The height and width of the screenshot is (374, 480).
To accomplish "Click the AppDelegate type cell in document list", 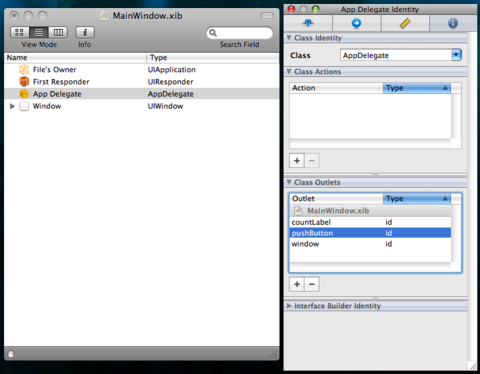I will pos(171,94).
